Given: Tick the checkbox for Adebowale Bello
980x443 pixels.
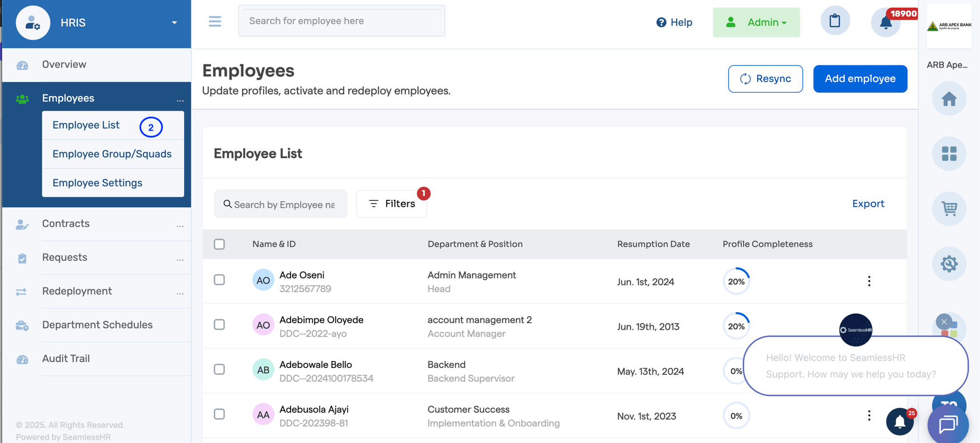Looking at the screenshot, I should pos(219,369).
